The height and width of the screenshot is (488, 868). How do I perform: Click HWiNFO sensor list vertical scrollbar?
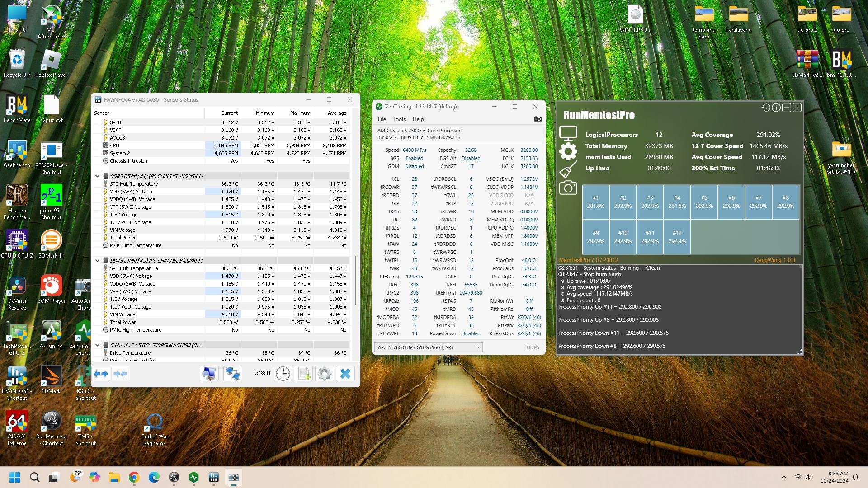[356, 280]
